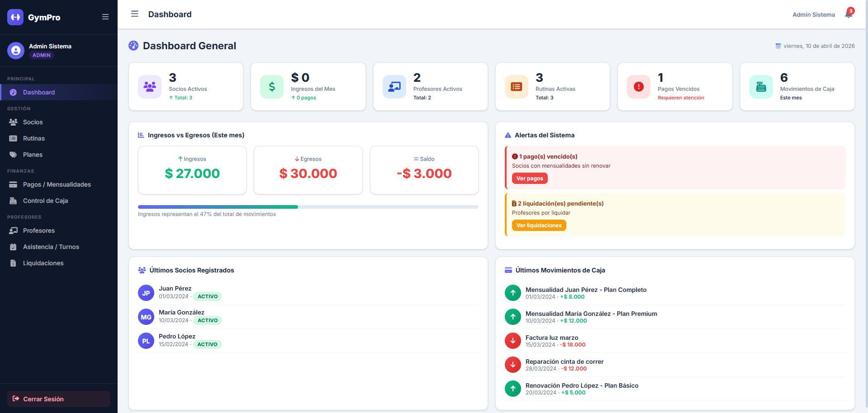Viewport: 868px width, 413px height.
Task: Click the Liquidaciones document icon
Action: click(x=13, y=263)
